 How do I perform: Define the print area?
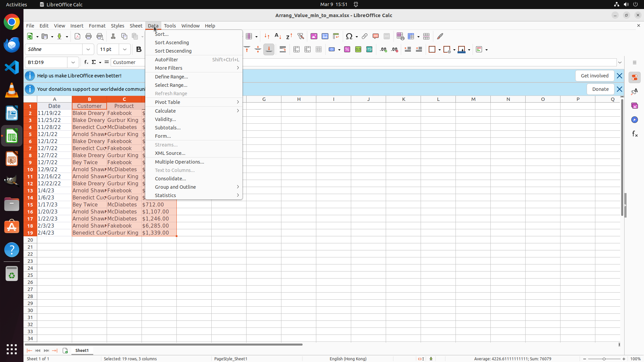click(x=400, y=36)
